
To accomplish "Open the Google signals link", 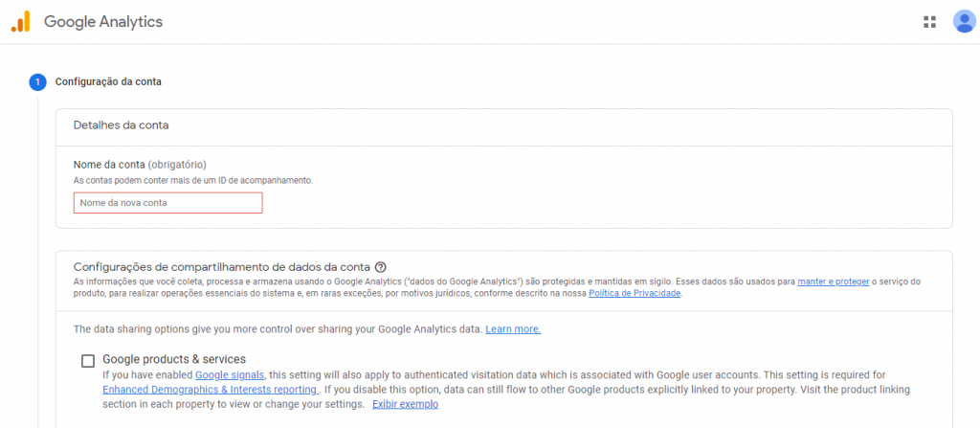I will (x=230, y=375).
